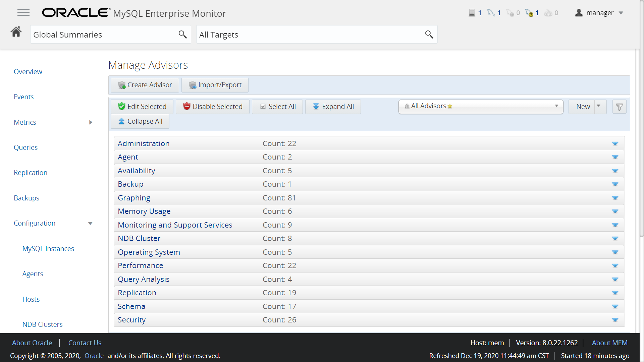Image resolution: width=644 pixels, height=362 pixels.
Task: Open Queries in the sidebar
Action: tap(25, 147)
